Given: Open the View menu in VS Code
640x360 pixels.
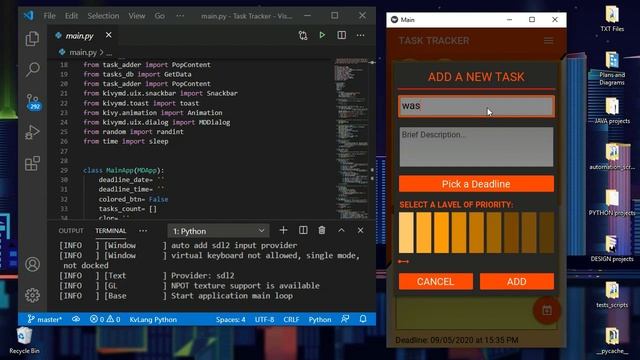Looking at the screenshot, I should 137,16.
